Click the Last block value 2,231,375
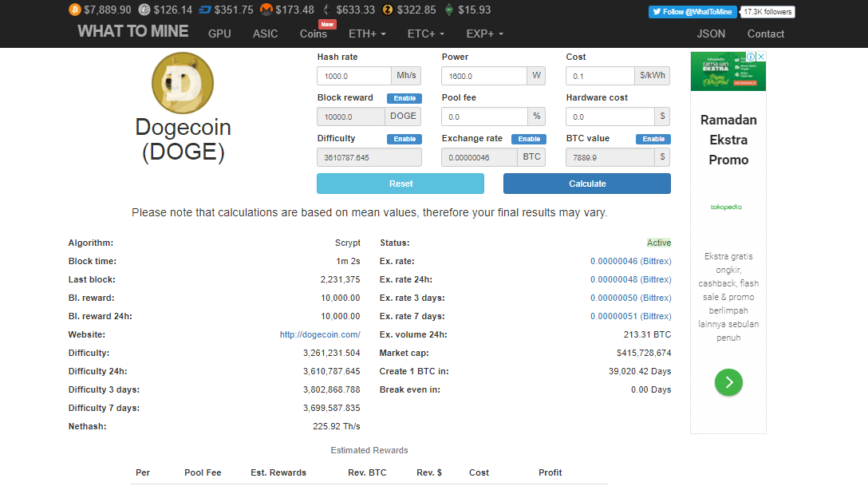 341,279
